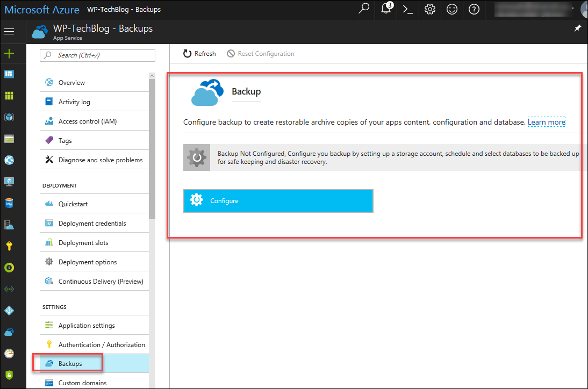Pin the blade using the pin icon

pos(577,28)
